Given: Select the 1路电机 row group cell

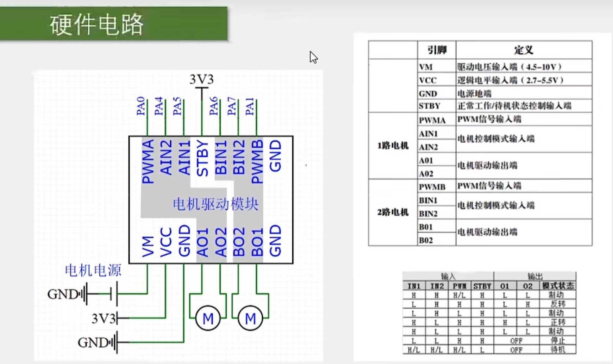Looking at the screenshot, I should pyautogui.click(x=393, y=146).
